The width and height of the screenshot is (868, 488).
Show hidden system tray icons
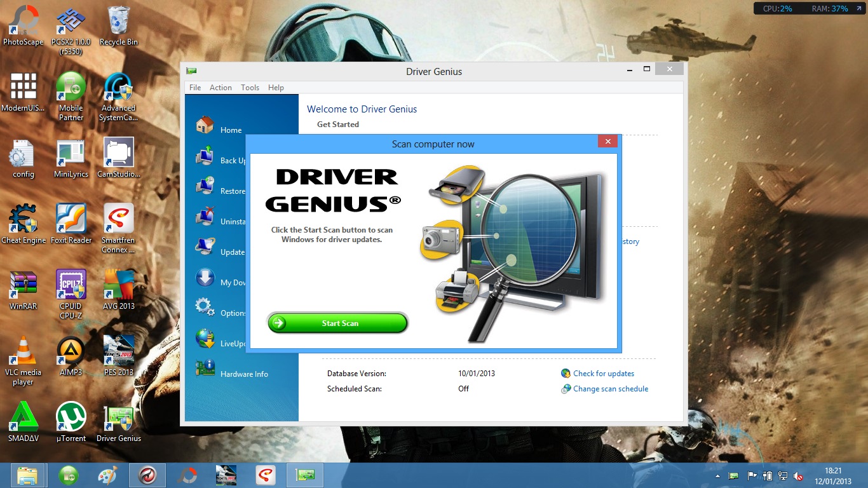(x=718, y=476)
